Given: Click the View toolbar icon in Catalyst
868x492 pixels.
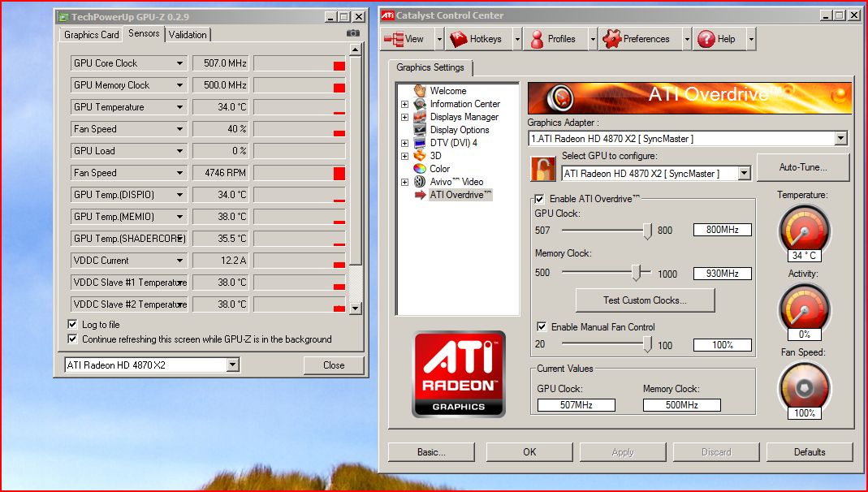Looking at the screenshot, I should click(394, 39).
